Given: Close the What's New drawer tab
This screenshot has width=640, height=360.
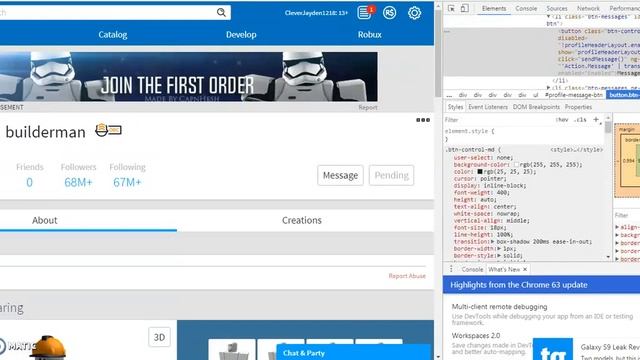Looking at the screenshot, I should coord(525,269).
